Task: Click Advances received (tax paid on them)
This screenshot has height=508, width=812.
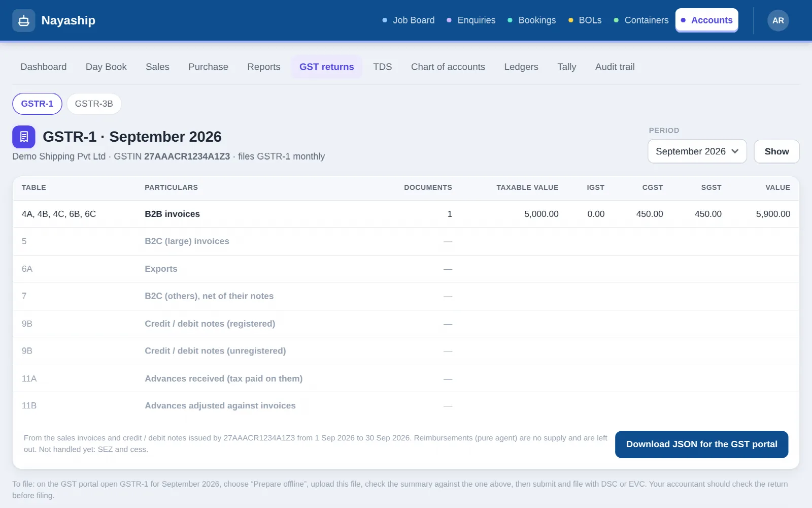Action: tap(224, 378)
